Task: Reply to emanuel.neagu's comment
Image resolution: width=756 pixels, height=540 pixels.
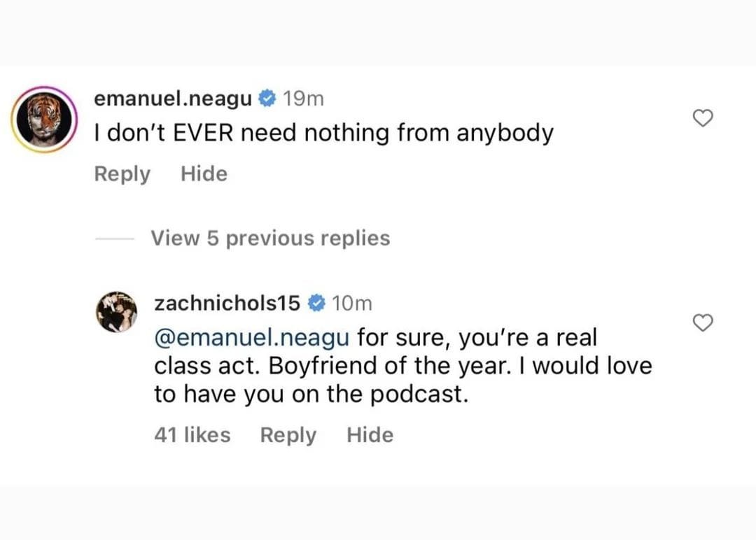Action: [122, 173]
